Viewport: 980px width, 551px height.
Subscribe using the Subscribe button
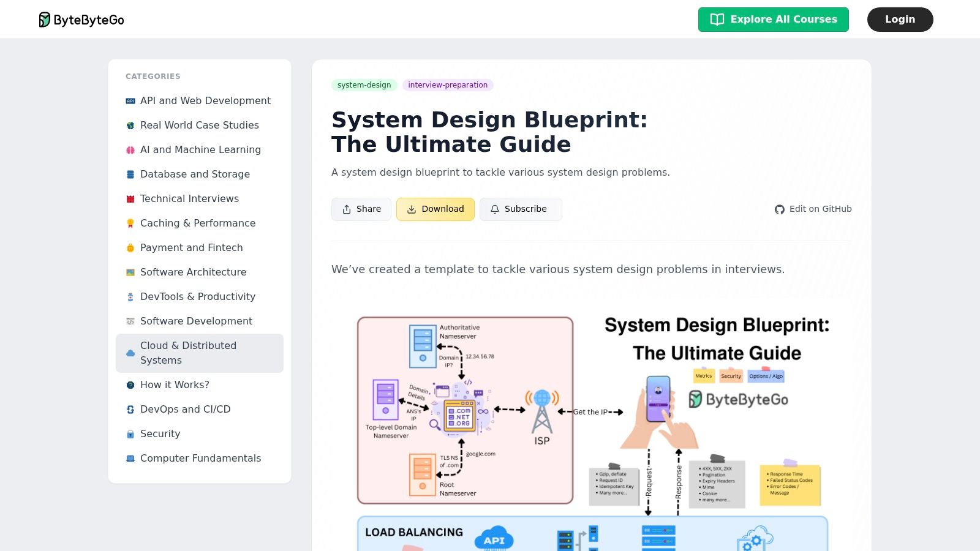[521, 209]
